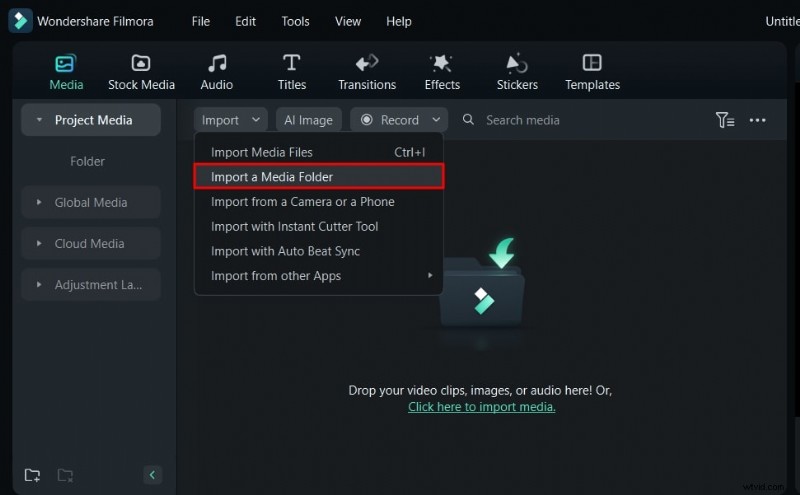Select the Transitions tab
The width and height of the screenshot is (800, 495).
pyautogui.click(x=367, y=72)
